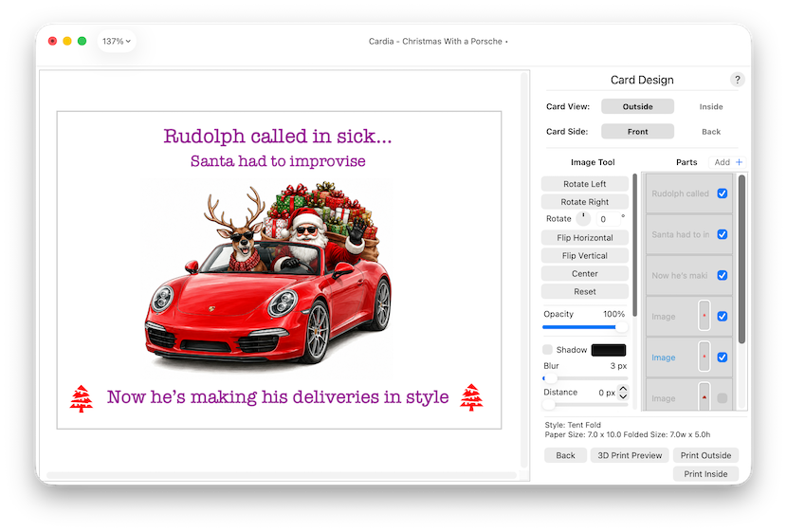
Task: Click the Reset button
Action: point(585,291)
